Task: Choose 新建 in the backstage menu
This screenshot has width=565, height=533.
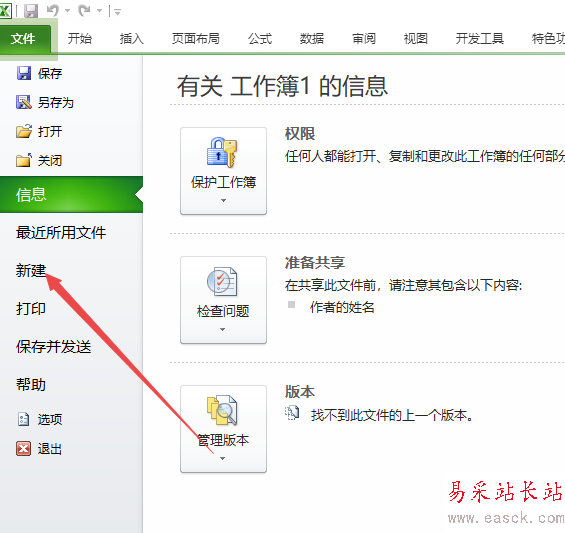Action: pos(31,270)
